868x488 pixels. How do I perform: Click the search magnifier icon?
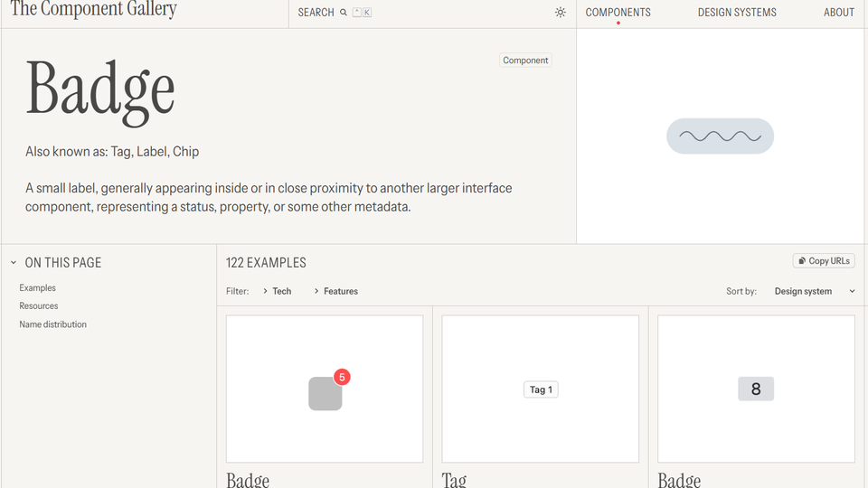pos(344,13)
